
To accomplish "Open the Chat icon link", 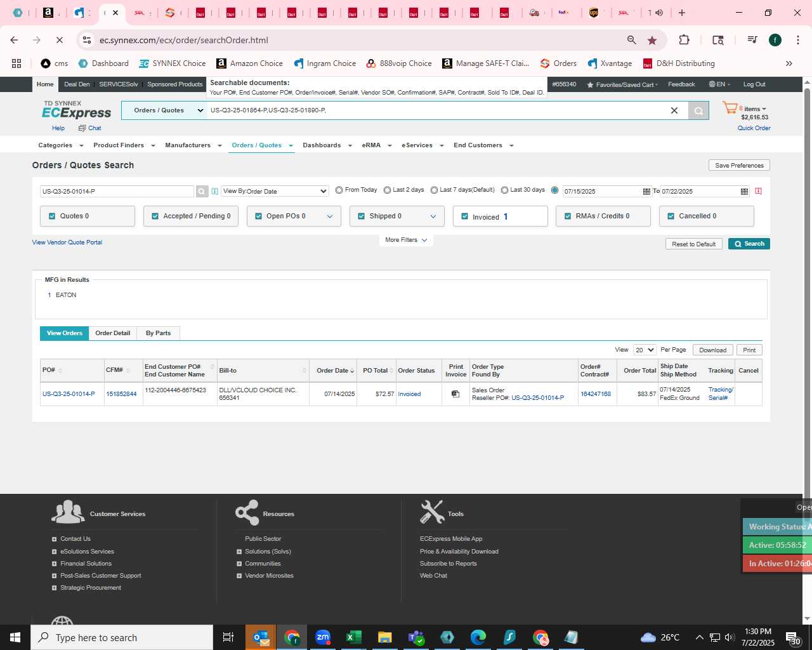I will point(89,128).
